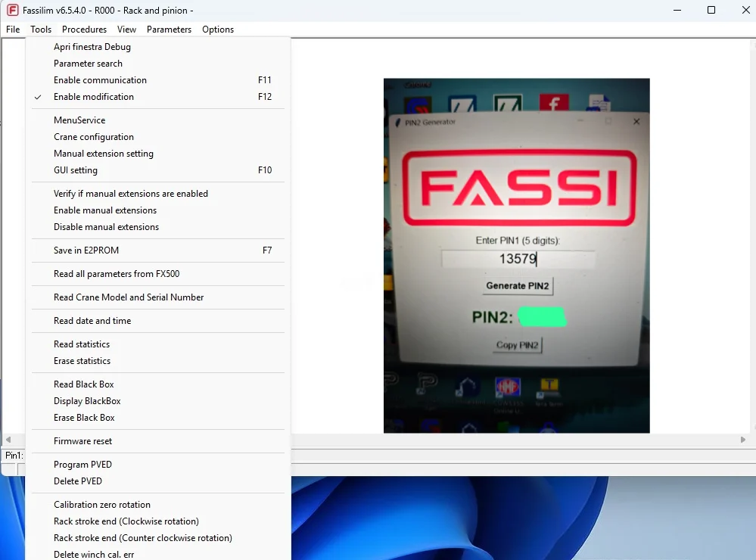Expand the Procedures menu
Image resolution: width=756 pixels, height=560 pixels.
pos(84,30)
